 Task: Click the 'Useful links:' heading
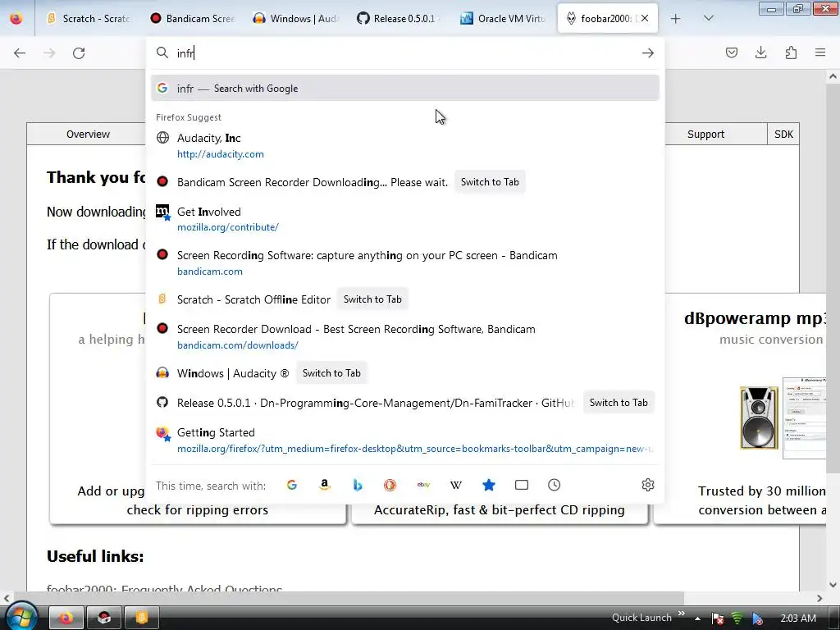tap(95, 556)
